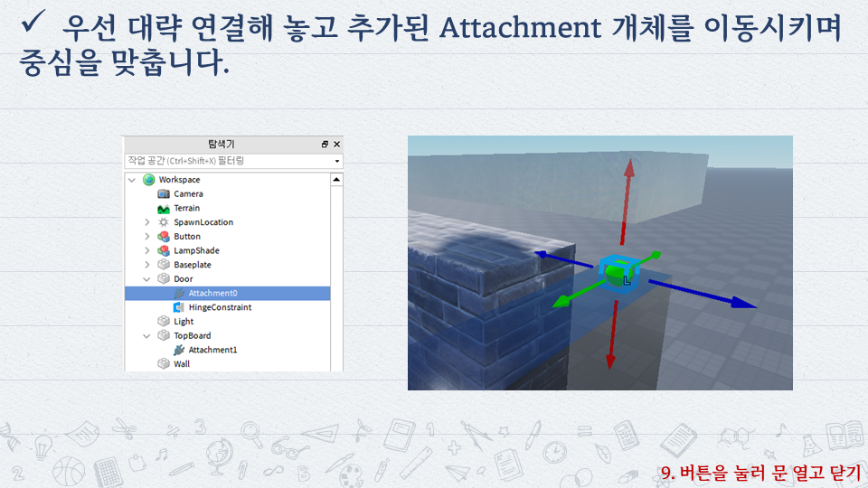Viewport: 868px width, 488px height.
Task: Select the HingeConstraint row
Action: (x=228, y=307)
